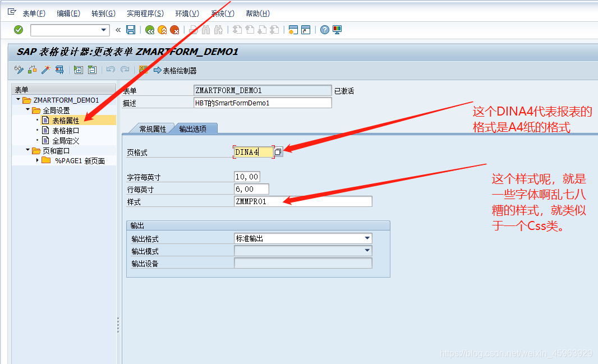
Task: Collapse the command field double-arrow
Action: 118,30
